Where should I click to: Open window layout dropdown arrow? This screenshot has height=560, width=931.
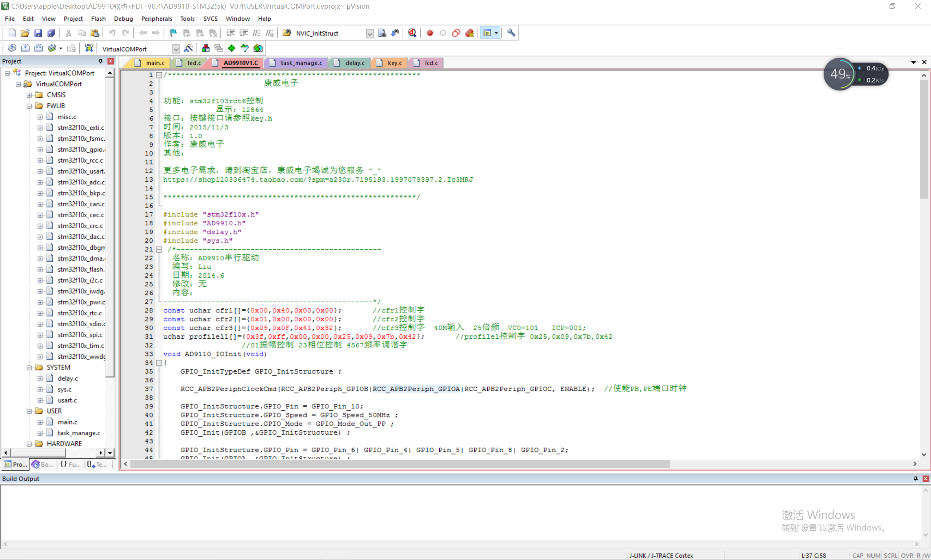tap(496, 33)
